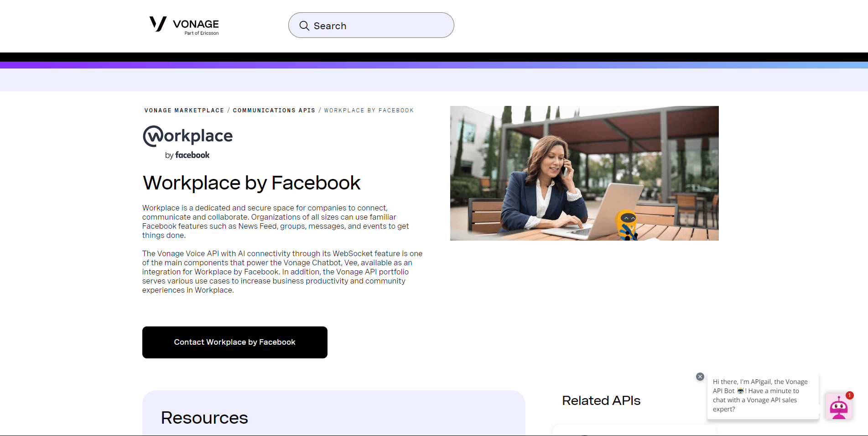This screenshot has height=436, width=868.
Task: Click the robot notification badge showing 1
Action: pyautogui.click(x=849, y=395)
